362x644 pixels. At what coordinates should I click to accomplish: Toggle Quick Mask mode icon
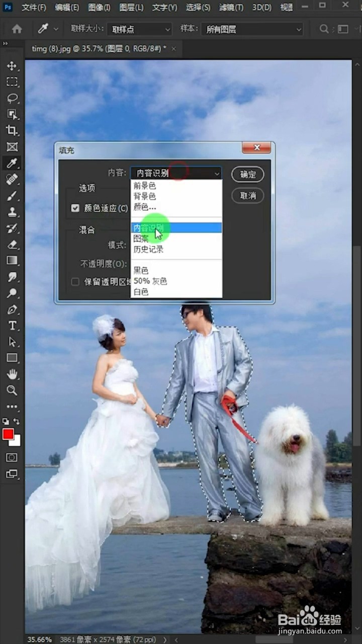(x=12, y=457)
